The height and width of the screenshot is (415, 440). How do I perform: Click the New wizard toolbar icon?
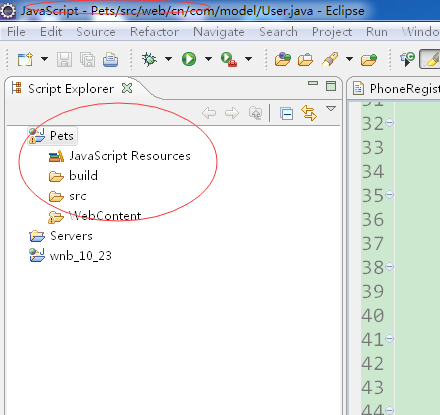[25, 59]
